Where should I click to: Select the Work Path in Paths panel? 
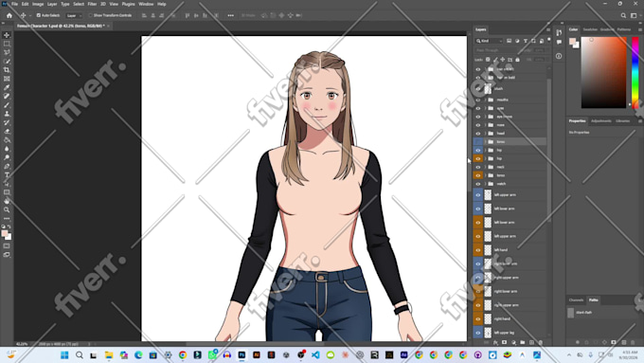tap(601, 313)
